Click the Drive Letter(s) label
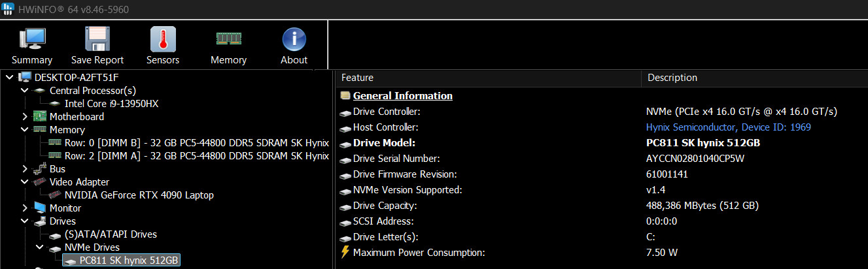 [x=385, y=237]
